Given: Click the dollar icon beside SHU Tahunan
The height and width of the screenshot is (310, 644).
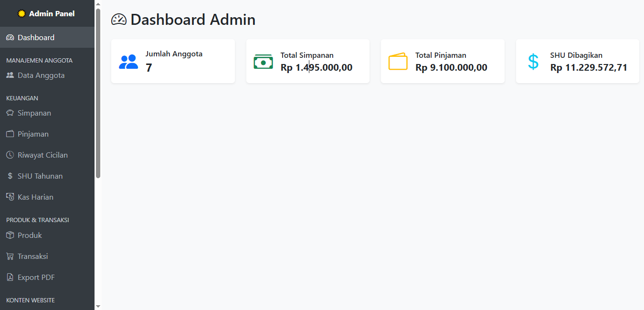Looking at the screenshot, I should click(10, 176).
